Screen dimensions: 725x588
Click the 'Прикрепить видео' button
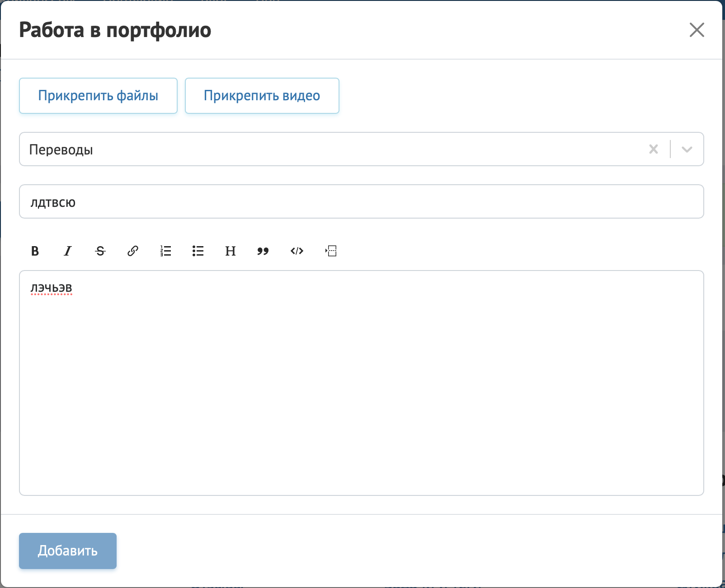coord(262,96)
